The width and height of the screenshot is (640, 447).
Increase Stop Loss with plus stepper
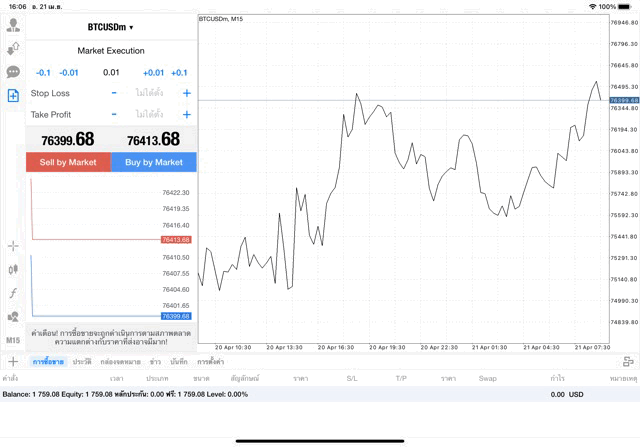(186, 93)
